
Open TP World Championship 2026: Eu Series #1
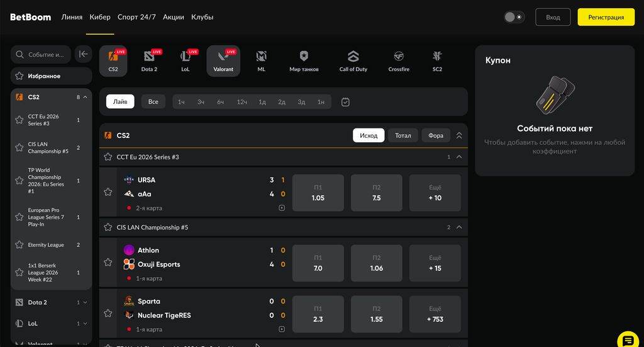[52, 181]
